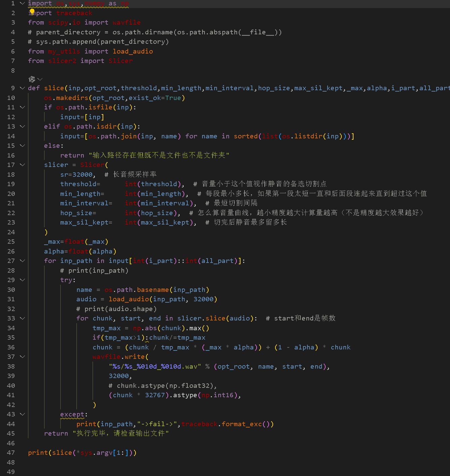This screenshot has height=476, width=450.
Task: Fold the def slice function at line 9
Action: click(22, 88)
